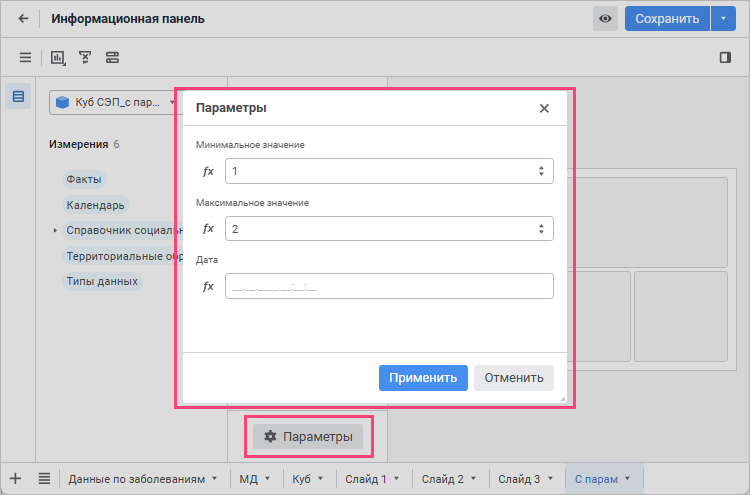Image resolution: width=750 pixels, height=495 pixels.
Task: Click the filter toolbar icon
Action: [85, 57]
